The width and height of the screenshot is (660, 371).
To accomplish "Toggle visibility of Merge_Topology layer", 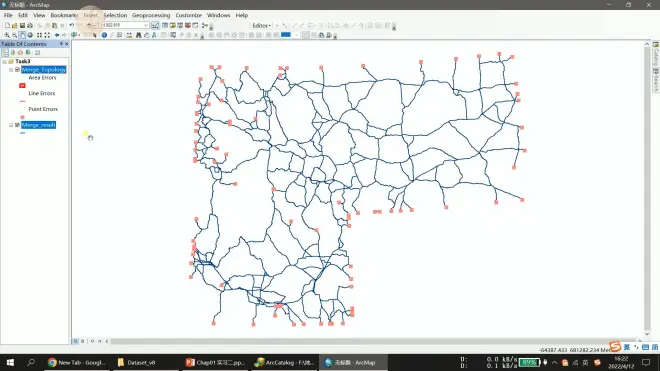I will 17,69.
